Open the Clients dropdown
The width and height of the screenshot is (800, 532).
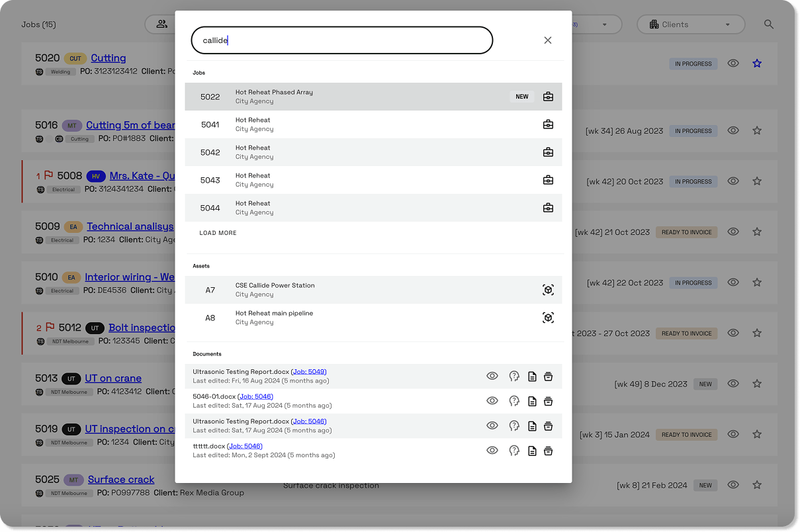click(691, 24)
